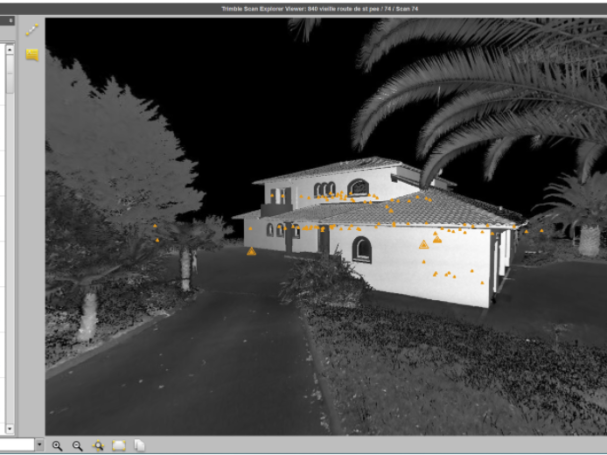Click the zoom in magnifier
Image resolution: width=607 pixels, height=455 pixels.
[57, 445]
